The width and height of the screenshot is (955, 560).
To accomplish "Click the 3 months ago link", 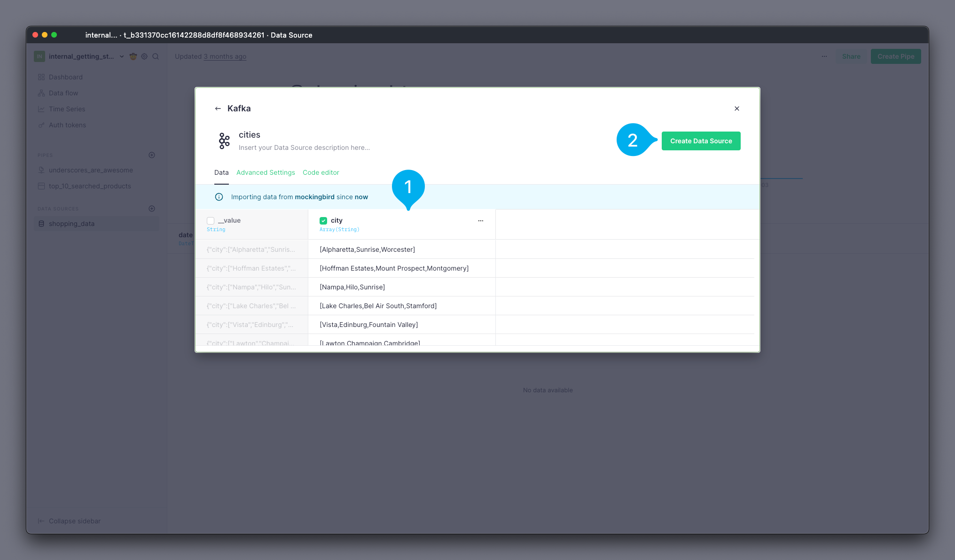I will 225,56.
